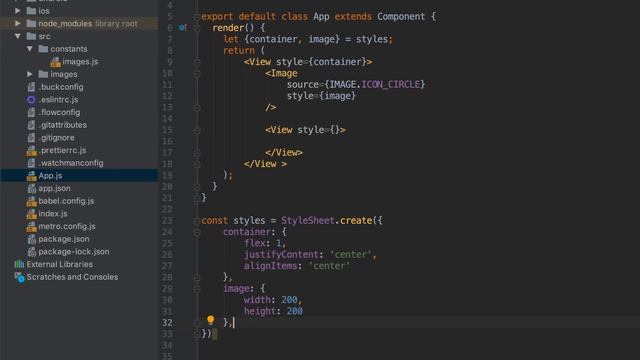640x360 pixels.
Task: Select the .flowconfig file
Action: click(59, 112)
